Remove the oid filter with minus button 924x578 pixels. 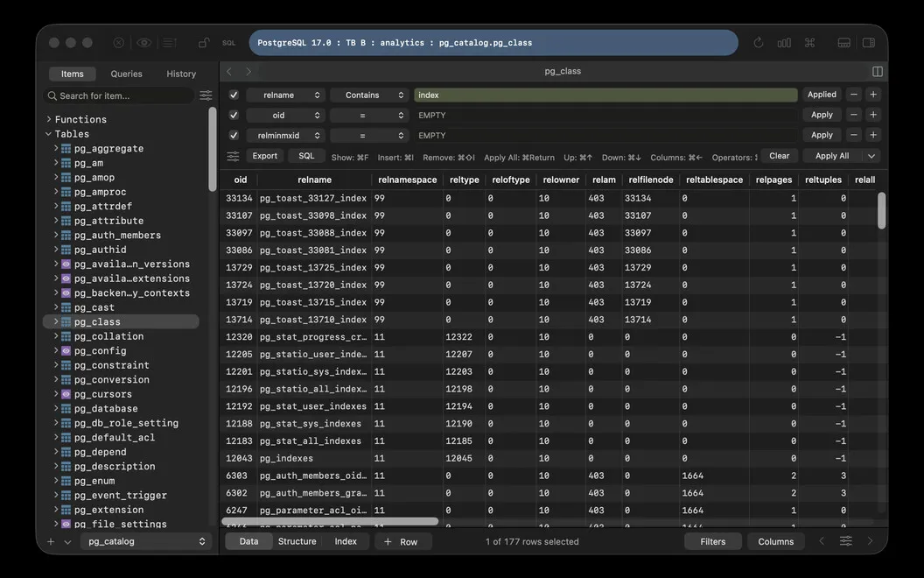[854, 115]
